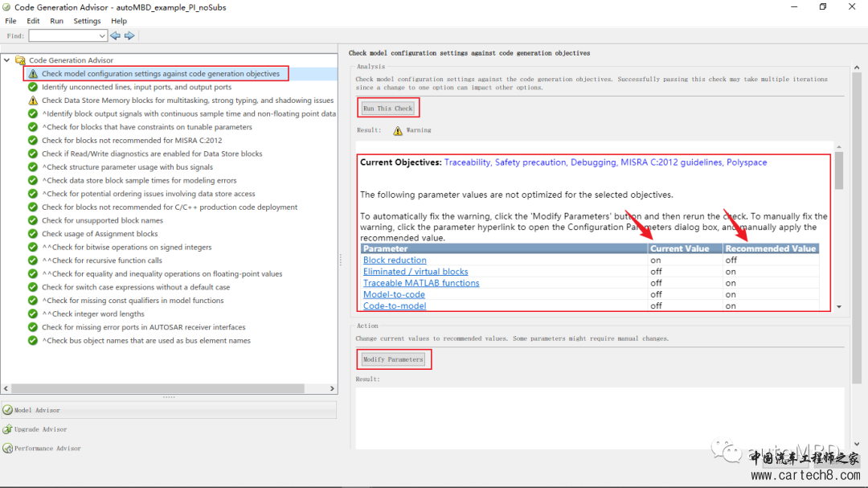
Task: Click pass icon of structure parameter usage check
Action: tap(33, 166)
